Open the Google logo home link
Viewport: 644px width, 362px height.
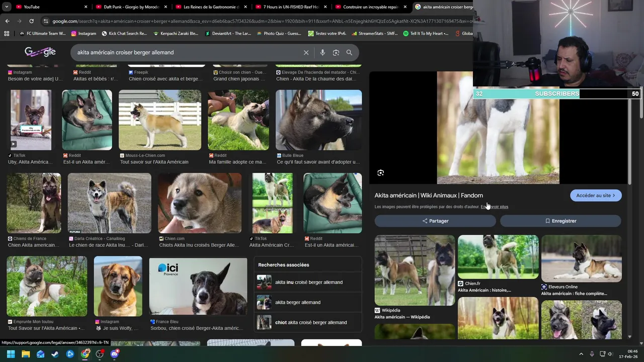click(40, 52)
